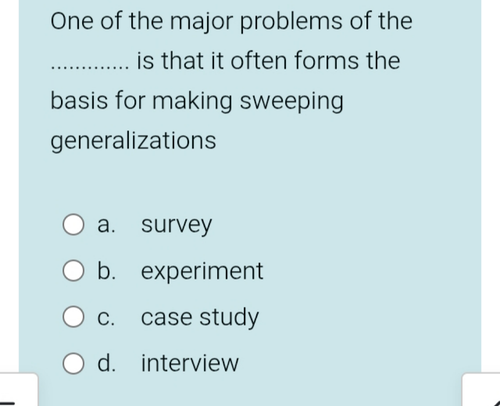500x406 pixels.
Task: Click the word 'generalizations' in the question
Action: coord(133,142)
